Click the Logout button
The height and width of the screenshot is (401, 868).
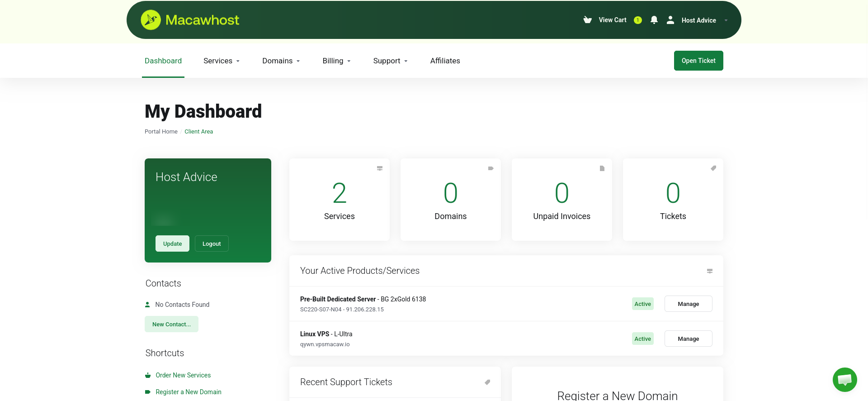point(212,243)
